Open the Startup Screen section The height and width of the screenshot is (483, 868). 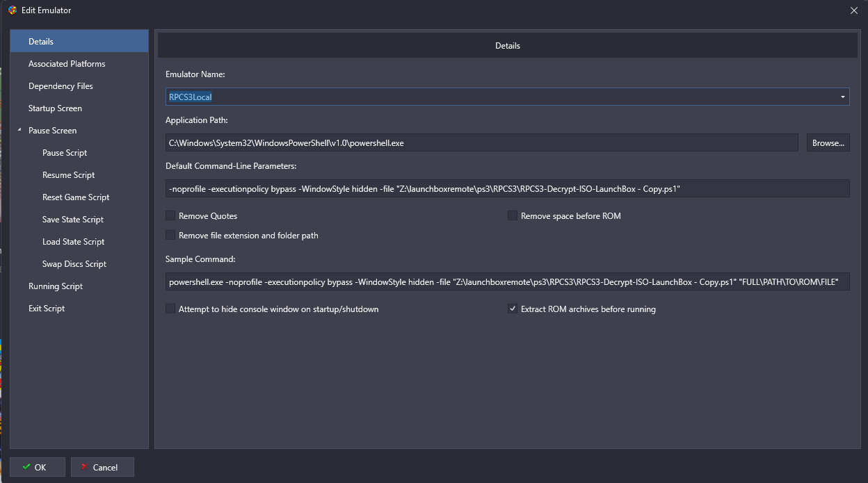click(79, 108)
